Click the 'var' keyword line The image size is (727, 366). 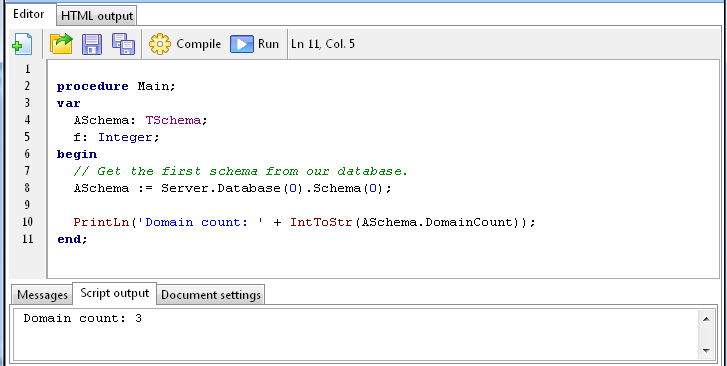(x=69, y=103)
